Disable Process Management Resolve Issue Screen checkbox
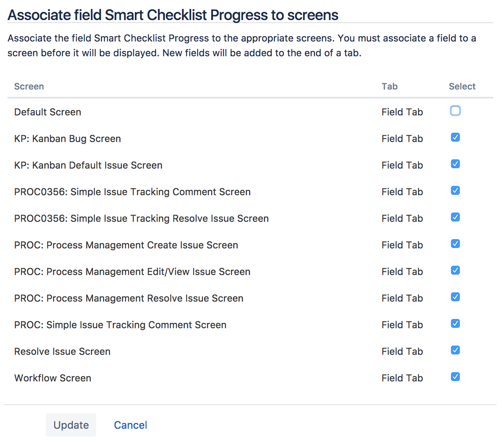The width and height of the screenshot is (502, 448). [x=455, y=297]
